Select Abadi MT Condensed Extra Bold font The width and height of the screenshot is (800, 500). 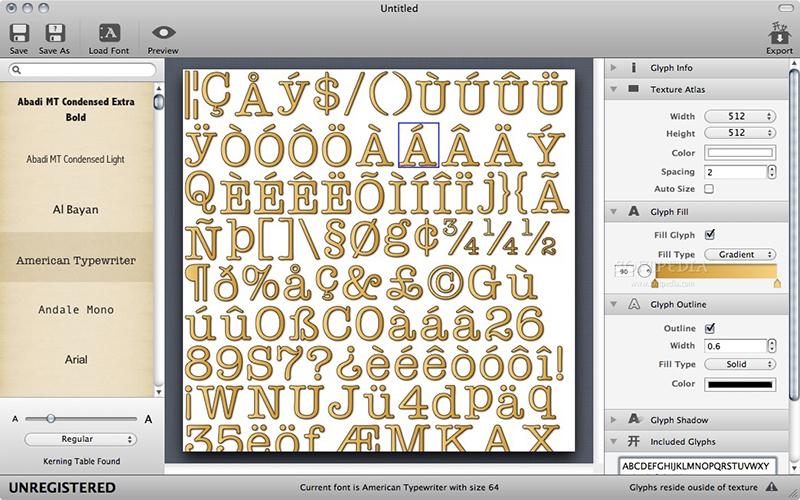[x=76, y=109]
